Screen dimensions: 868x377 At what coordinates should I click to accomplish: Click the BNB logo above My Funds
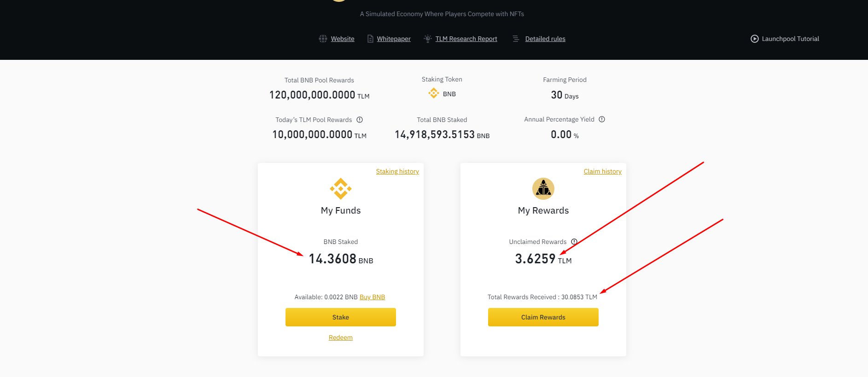[x=341, y=189]
